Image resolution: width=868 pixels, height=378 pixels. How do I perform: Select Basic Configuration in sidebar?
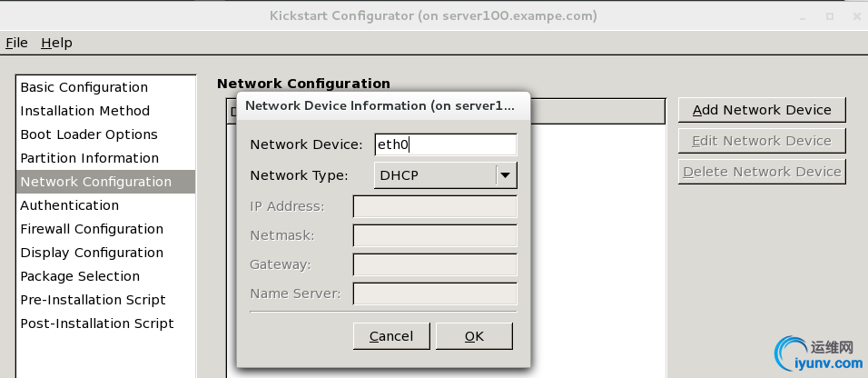(x=84, y=87)
